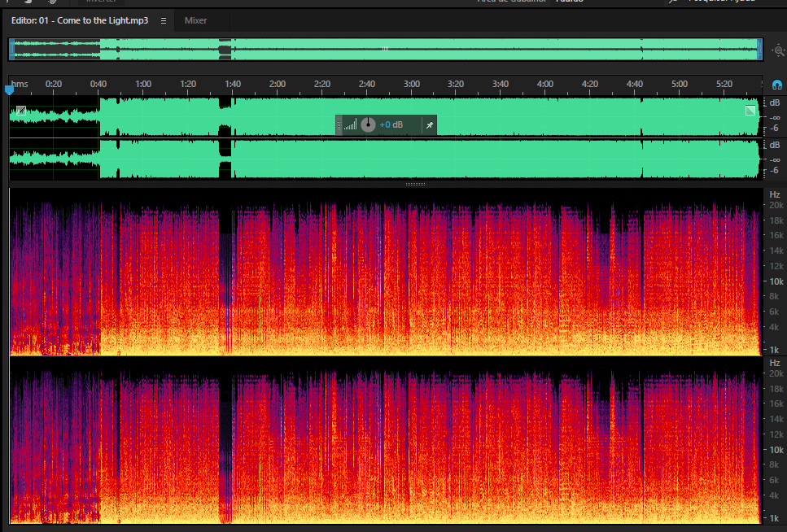Click the 5:20 mark on time ruler
This screenshot has height=532, width=787.
(724, 84)
